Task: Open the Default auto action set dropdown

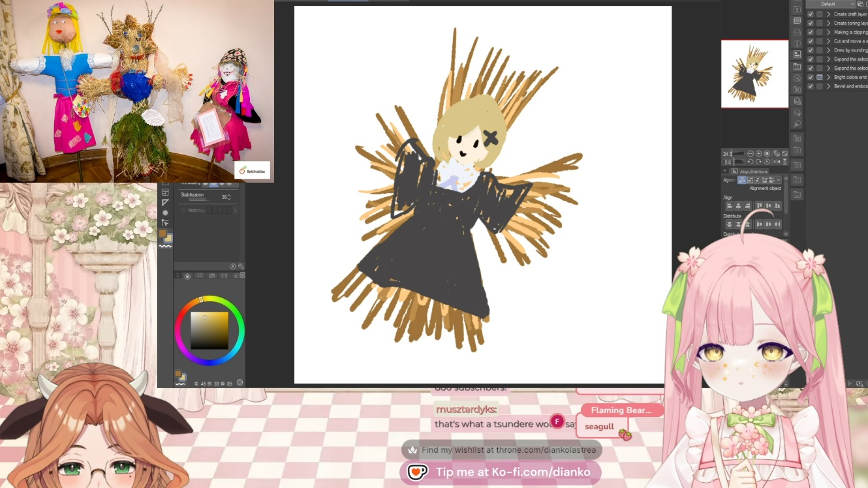Action: [831, 4]
